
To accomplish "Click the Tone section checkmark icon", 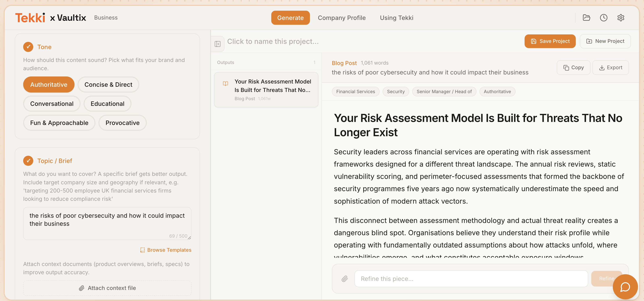I will pyautogui.click(x=28, y=47).
